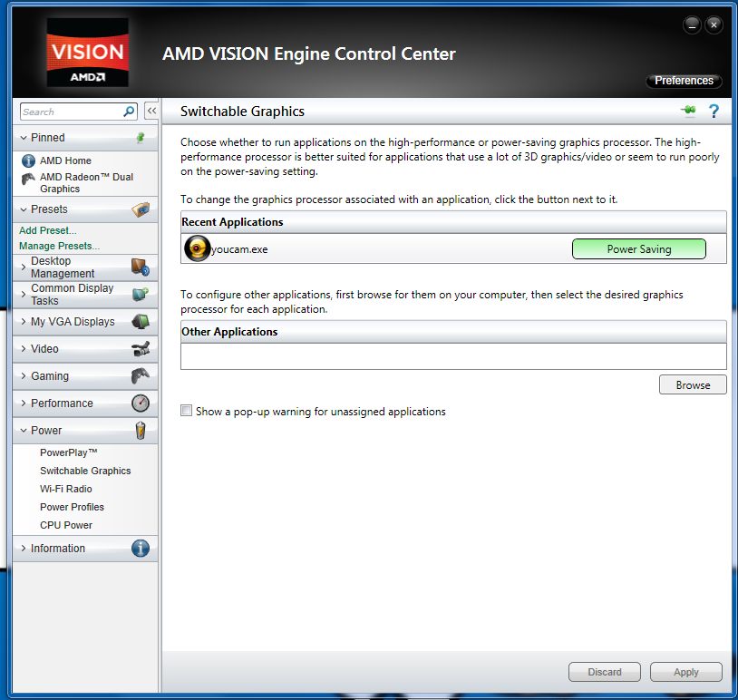Open Power Profiles page
This screenshot has height=700, width=738.
pyautogui.click(x=72, y=507)
